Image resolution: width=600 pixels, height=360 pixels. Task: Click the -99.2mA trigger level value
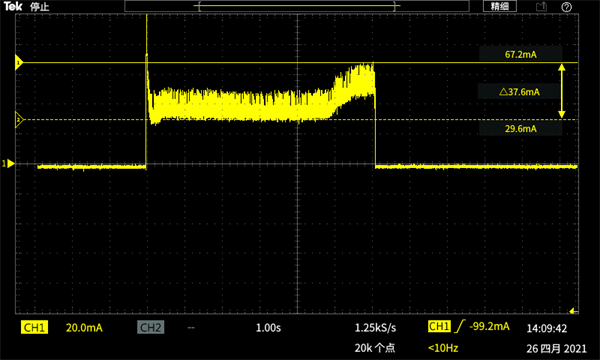(x=489, y=326)
